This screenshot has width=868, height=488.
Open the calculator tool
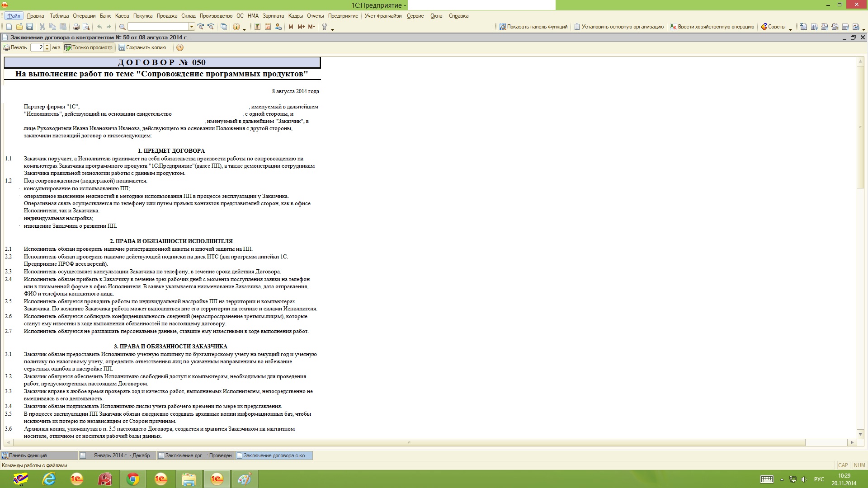click(257, 27)
